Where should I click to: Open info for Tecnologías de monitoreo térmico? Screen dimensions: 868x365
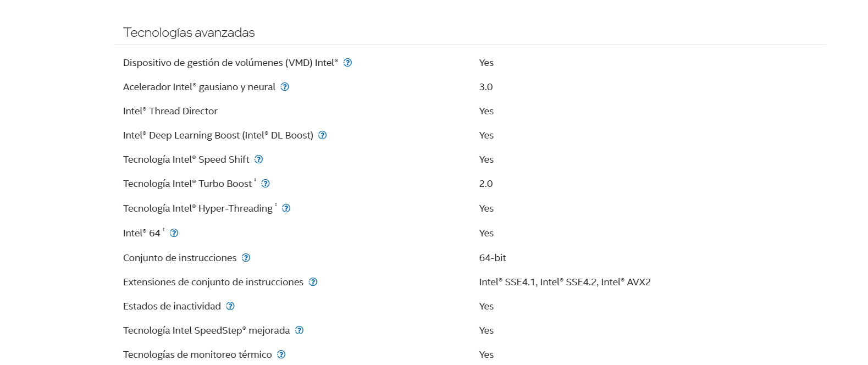pos(281,355)
